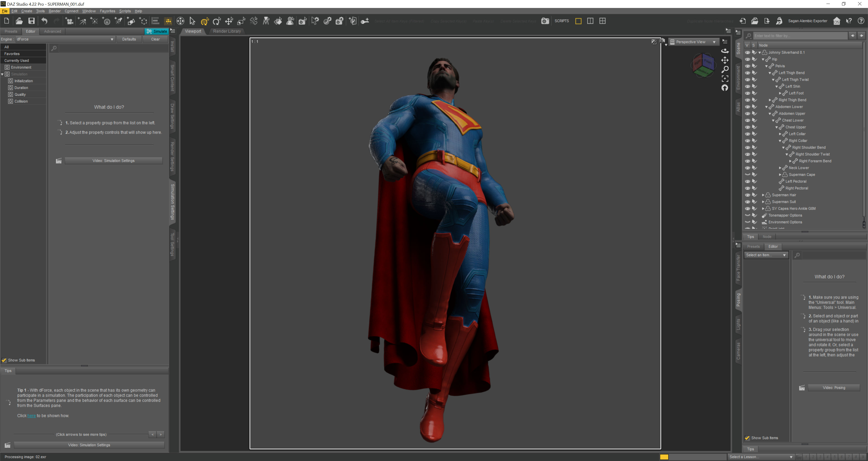Image resolution: width=868 pixels, height=461 pixels.
Task: Click the What's This help cursor icon
Action: pos(849,21)
